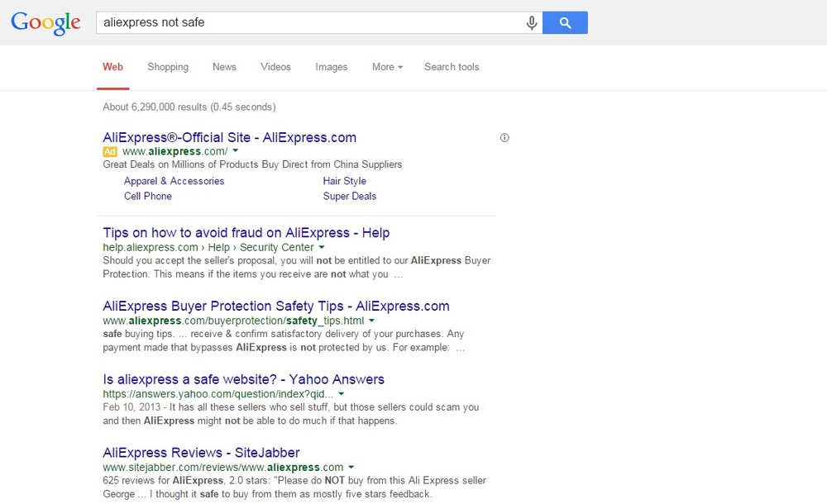This screenshot has width=827, height=504.
Task: Open Apparel & Accessories sitelink
Action: click(174, 181)
